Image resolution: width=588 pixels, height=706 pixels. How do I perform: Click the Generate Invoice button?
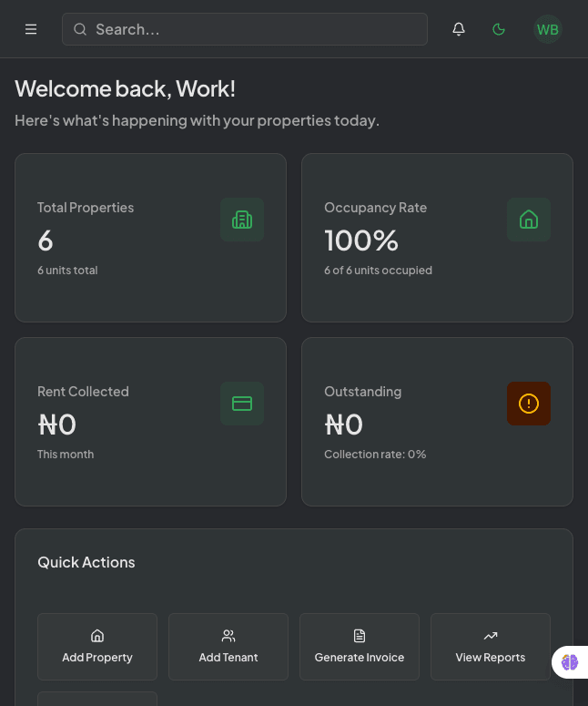(360, 647)
